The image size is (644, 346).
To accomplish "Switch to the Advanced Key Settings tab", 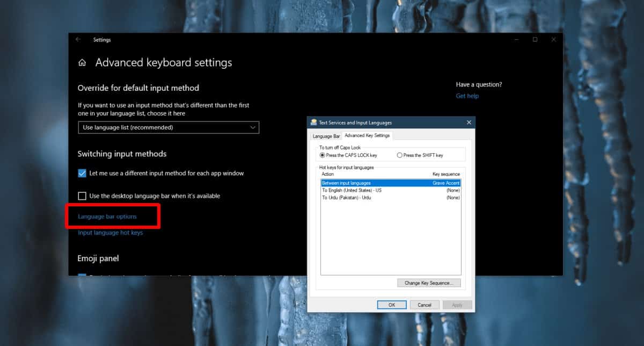I will coord(368,135).
